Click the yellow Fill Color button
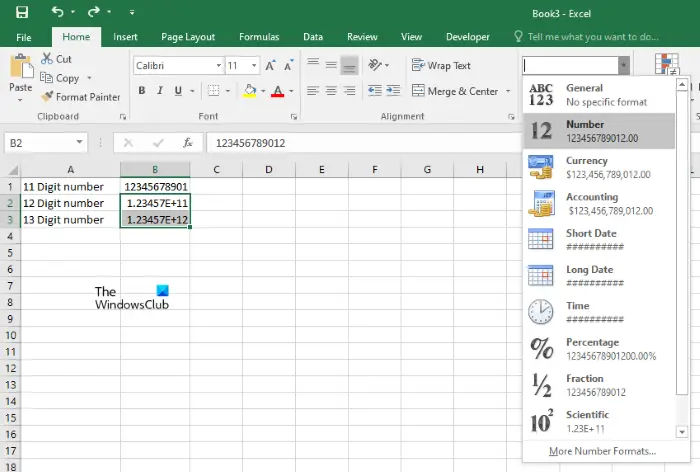This screenshot has height=472, width=700. coord(249,91)
